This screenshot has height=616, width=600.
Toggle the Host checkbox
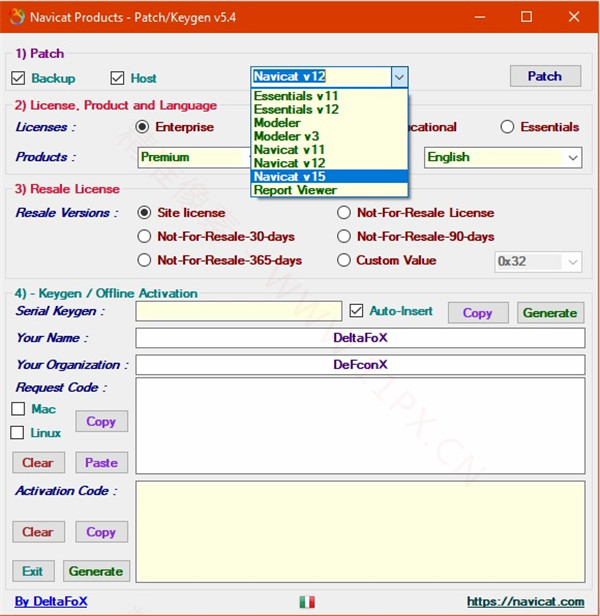click(x=117, y=78)
